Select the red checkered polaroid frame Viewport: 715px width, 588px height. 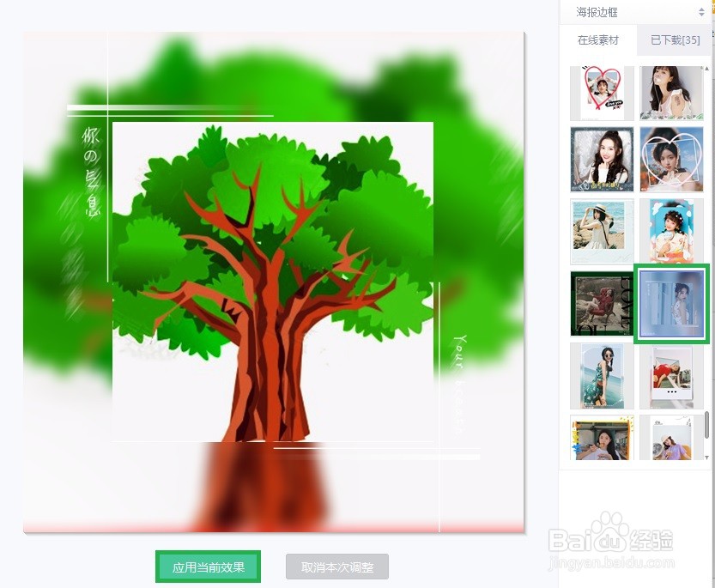point(672,375)
